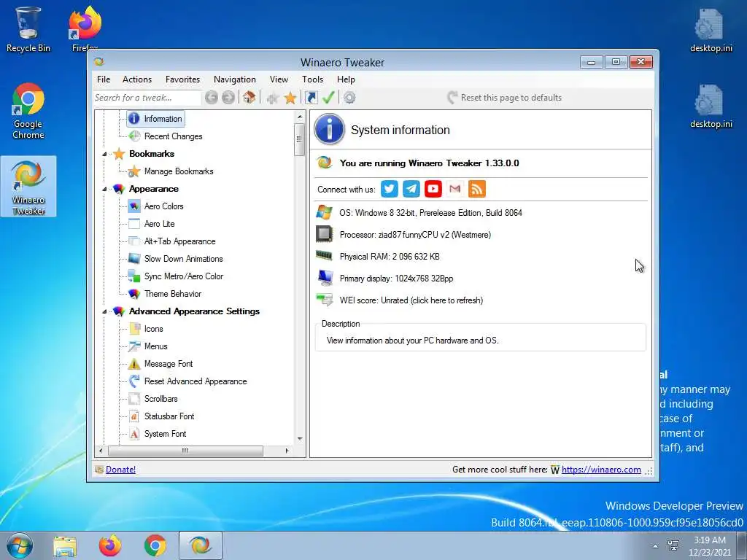Click the Winaero logo beside version text

[x=325, y=163]
